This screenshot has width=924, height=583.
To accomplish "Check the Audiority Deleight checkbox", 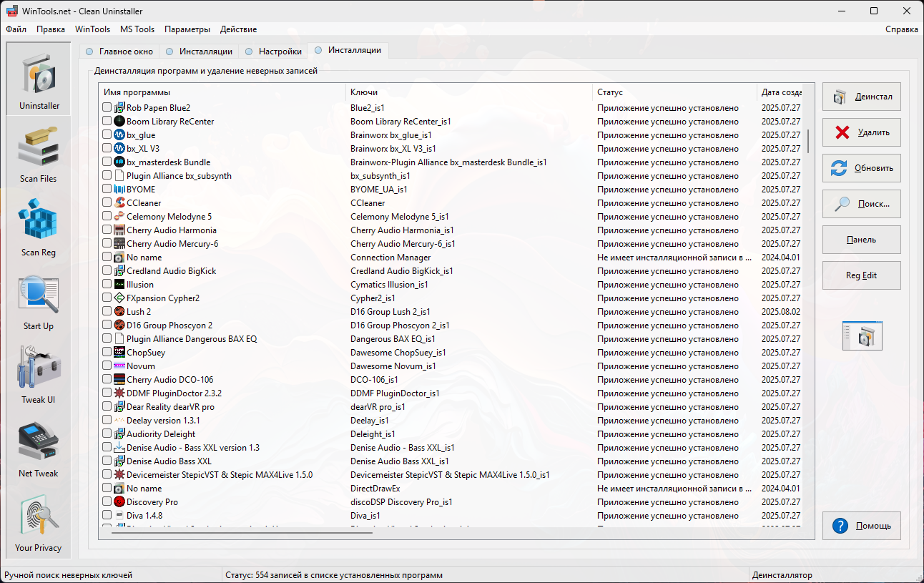I will [x=107, y=434].
